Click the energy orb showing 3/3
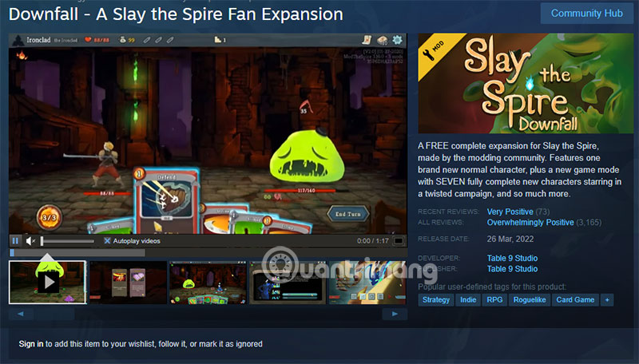 tap(50, 217)
